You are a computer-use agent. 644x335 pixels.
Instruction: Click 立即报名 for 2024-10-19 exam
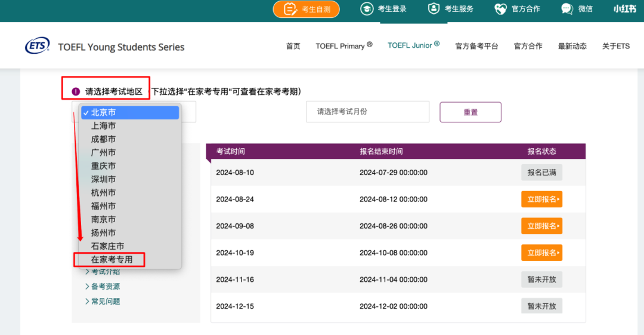point(541,253)
